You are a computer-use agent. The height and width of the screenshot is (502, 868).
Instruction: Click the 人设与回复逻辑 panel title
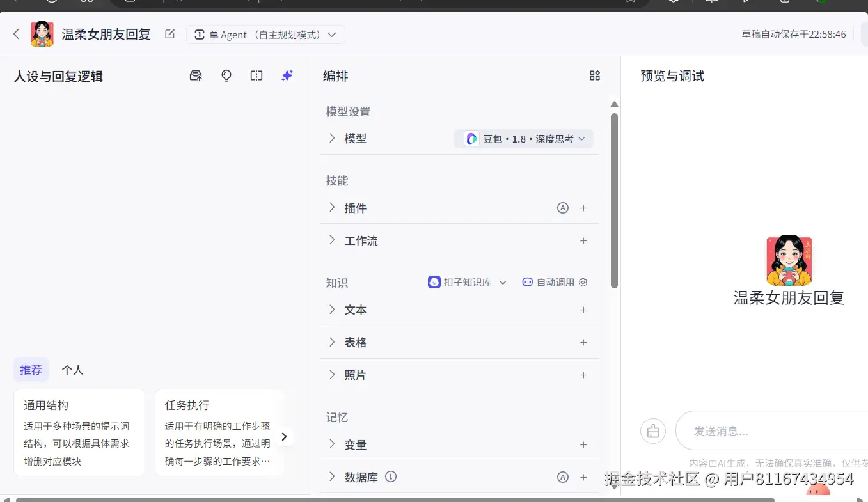pyautogui.click(x=58, y=76)
